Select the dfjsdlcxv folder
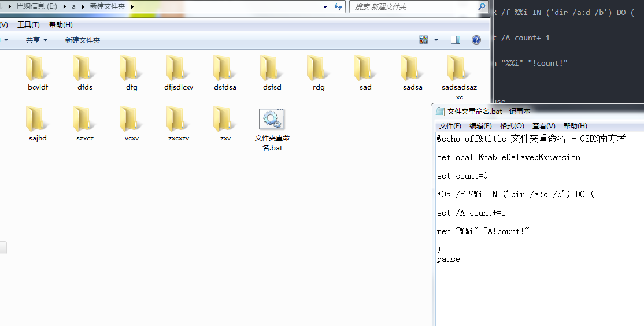Image resolution: width=644 pixels, height=326 pixels. (178, 68)
